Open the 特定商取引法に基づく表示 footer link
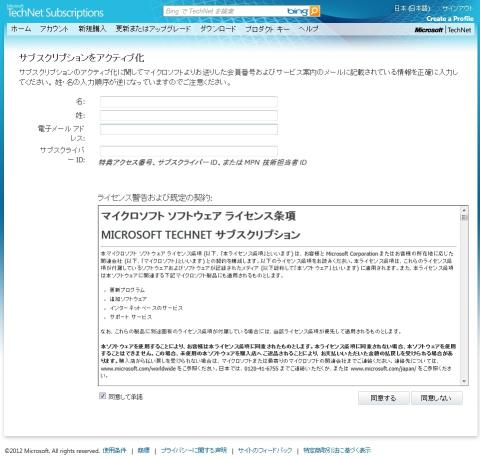 coord(337,450)
